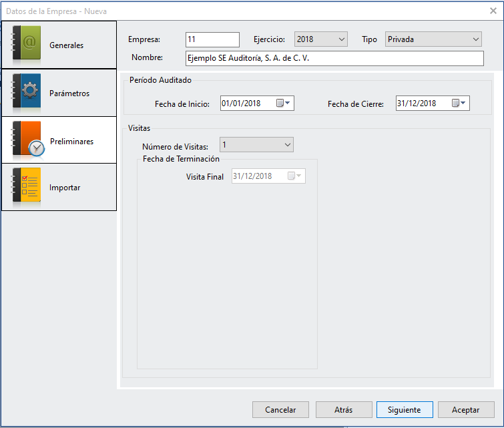Open the Fecha de Cierre calendar picker

459,103
